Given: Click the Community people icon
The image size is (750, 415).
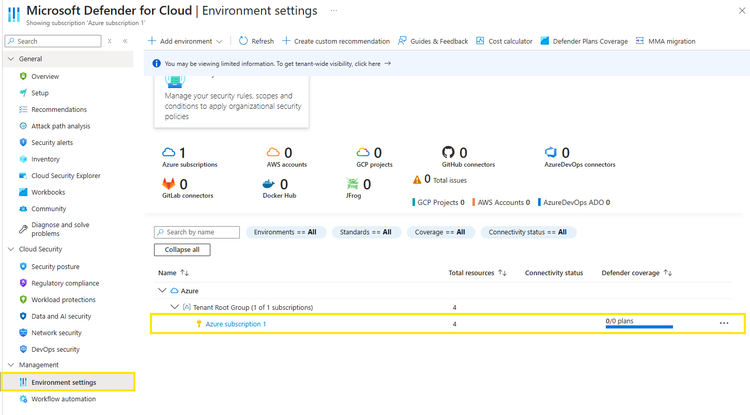Looking at the screenshot, I should click(23, 209).
